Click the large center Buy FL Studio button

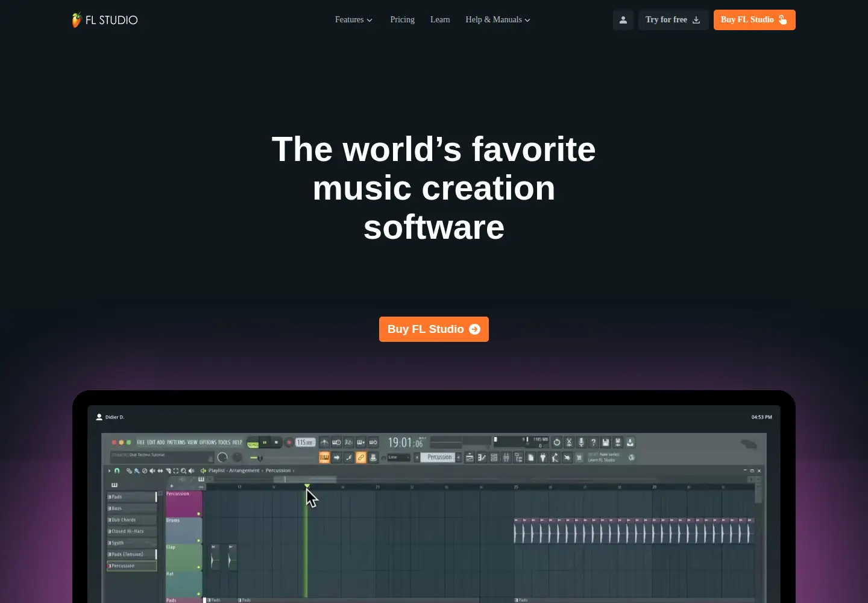click(x=434, y=329)
